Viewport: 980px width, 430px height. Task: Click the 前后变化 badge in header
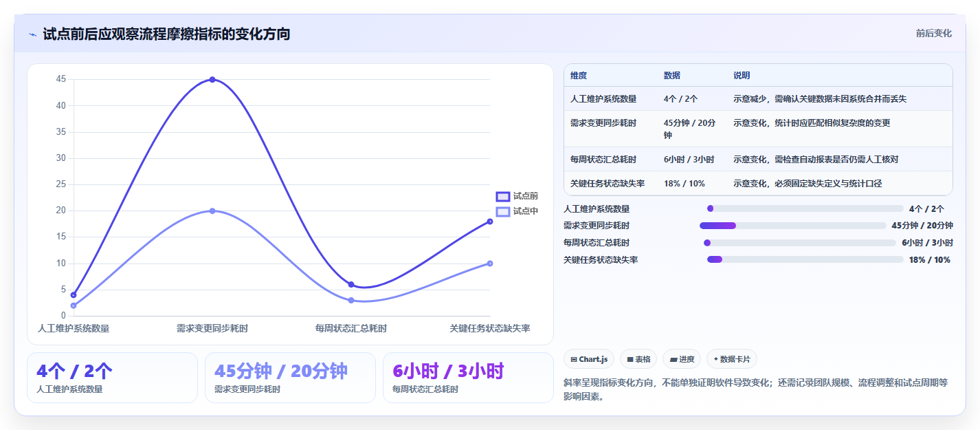click(933, 33)
